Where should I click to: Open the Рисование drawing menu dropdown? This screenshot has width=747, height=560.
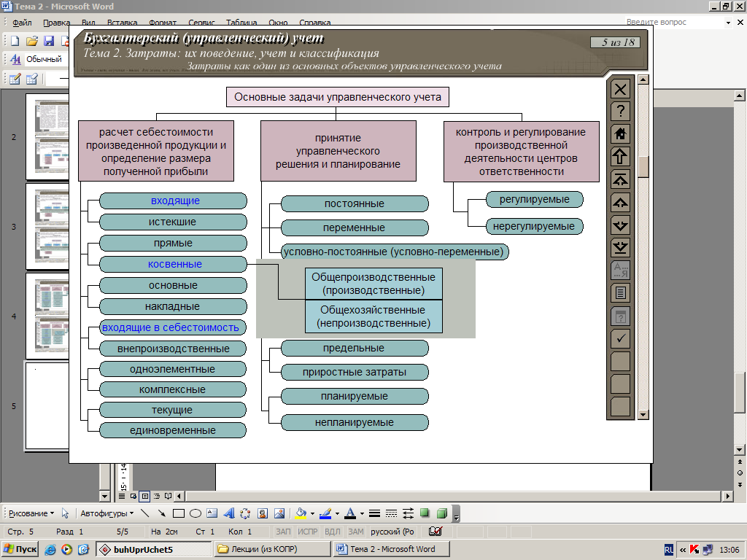click(31, 513)
